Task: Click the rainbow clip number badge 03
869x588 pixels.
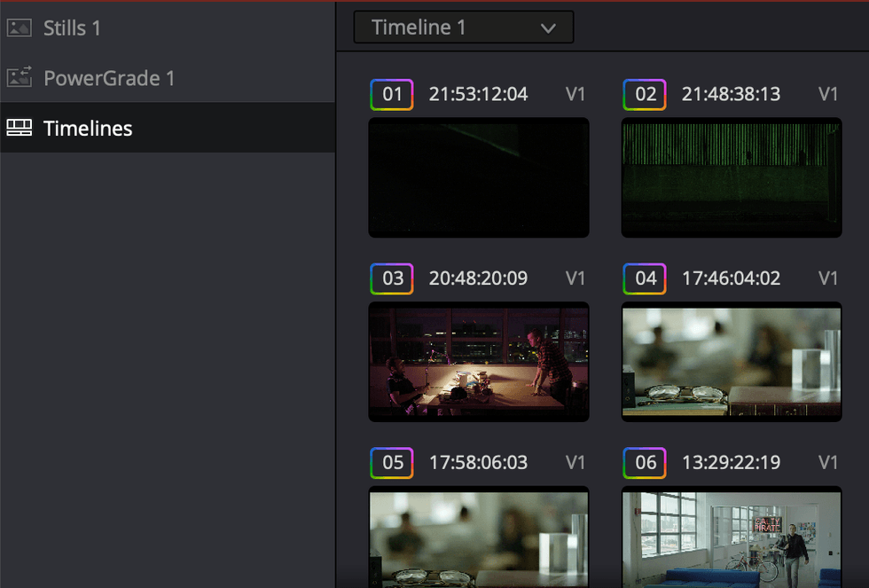Action: click(392, 278)
